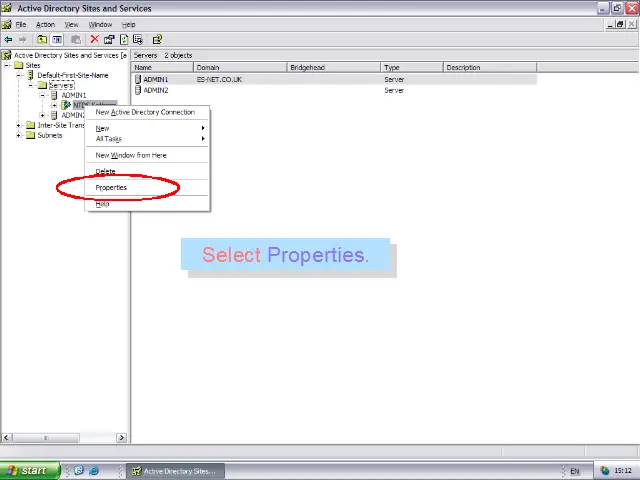Select Properties in the context menu
640x480 pixels.
147,187
